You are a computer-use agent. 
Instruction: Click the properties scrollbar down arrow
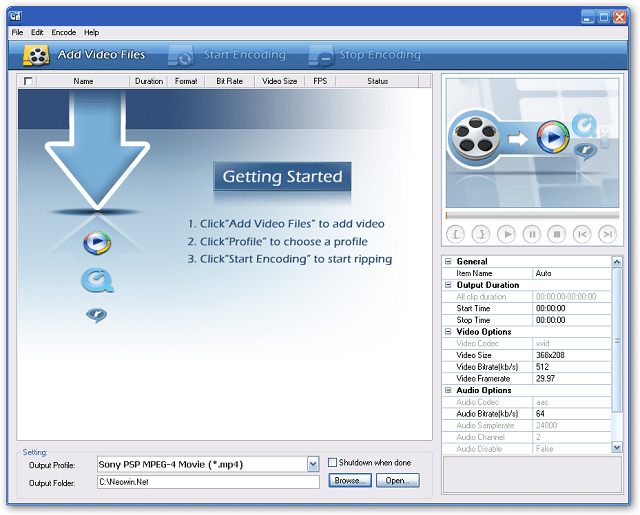pos(617,447)
